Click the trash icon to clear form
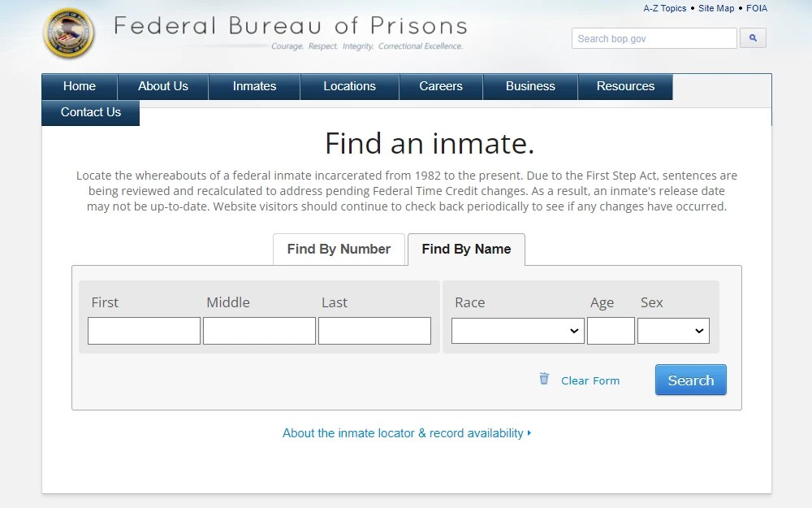This screenshot has width=812, height=508. [x=543, y=380]
